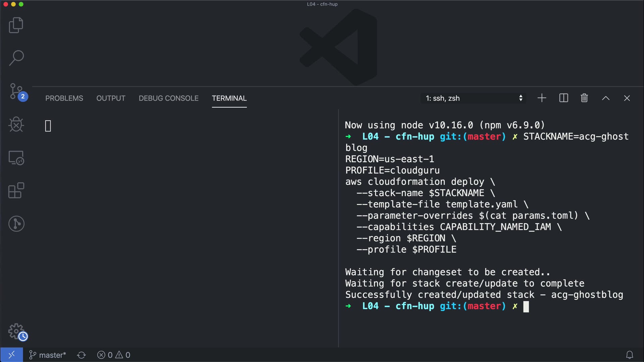
Task: Open the Explorer files icon
Action: click(x=16, y=25)
